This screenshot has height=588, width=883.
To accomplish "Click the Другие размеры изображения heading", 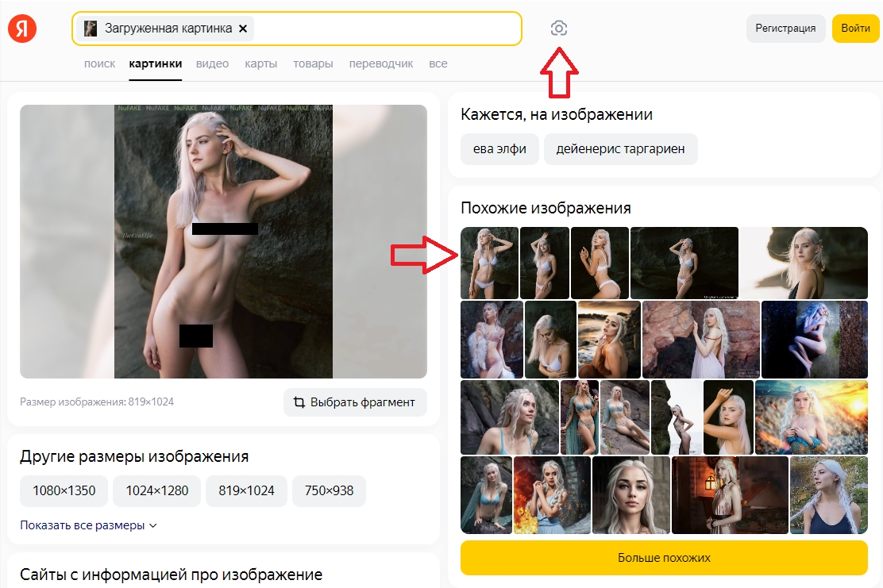I will [x=134, y=456].
